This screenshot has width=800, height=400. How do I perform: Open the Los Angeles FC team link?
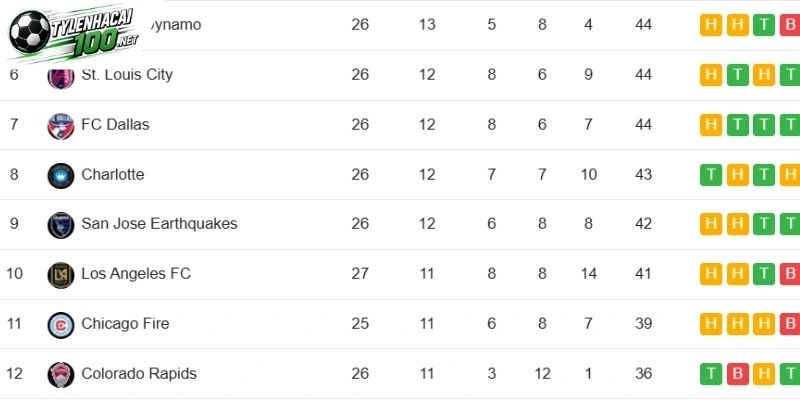pyautogui.click(x=136, y=273)
